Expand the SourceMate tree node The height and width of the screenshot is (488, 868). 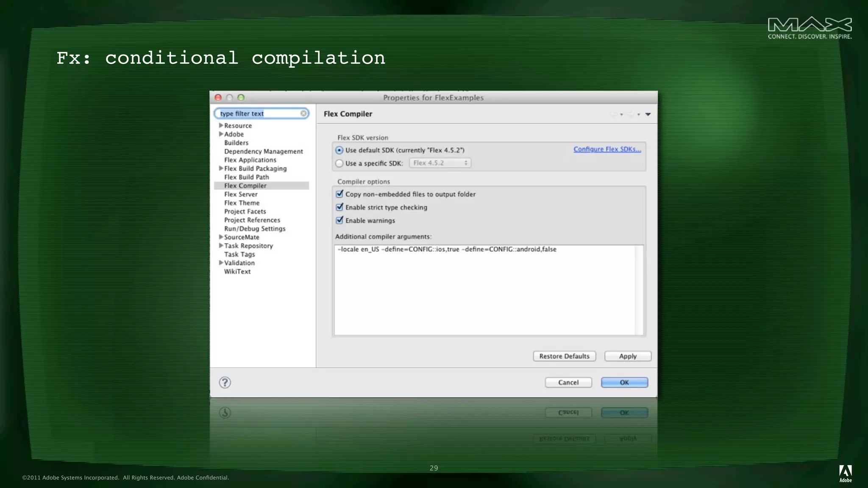tap(221, 237)
